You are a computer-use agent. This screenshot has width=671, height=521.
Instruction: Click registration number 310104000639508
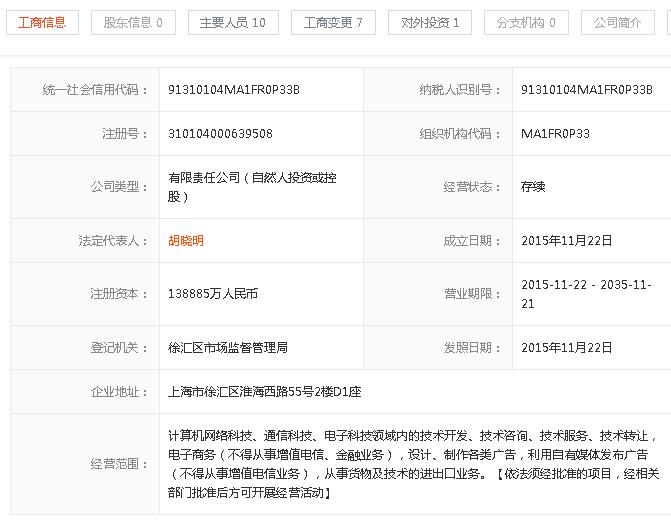(220, 133)
